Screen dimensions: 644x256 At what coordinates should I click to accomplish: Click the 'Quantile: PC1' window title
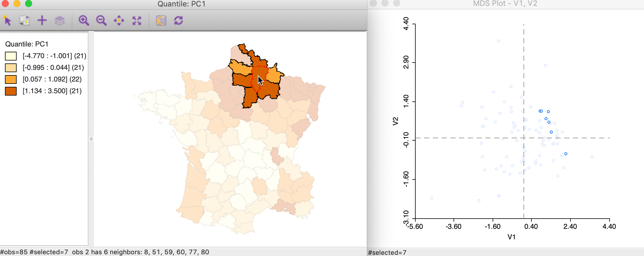181,4
